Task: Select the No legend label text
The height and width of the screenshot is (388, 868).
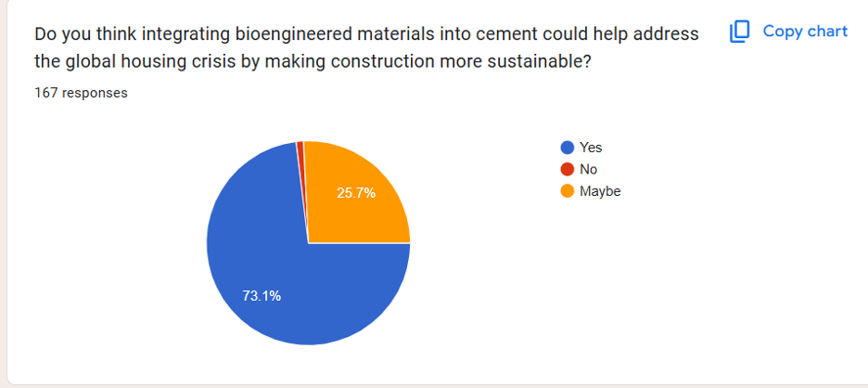Action: [588, 169]
